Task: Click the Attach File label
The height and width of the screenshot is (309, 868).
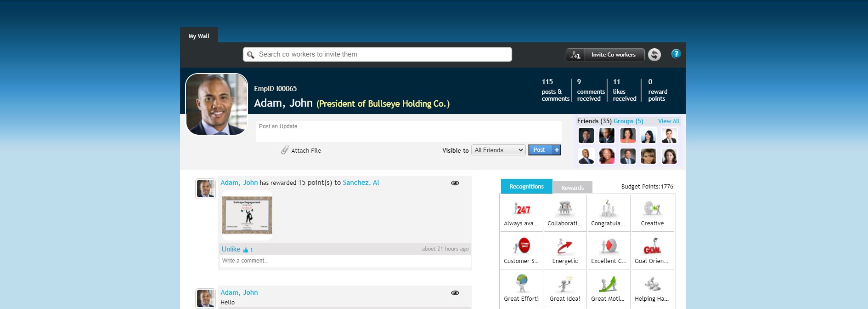Action: point(306,150)
